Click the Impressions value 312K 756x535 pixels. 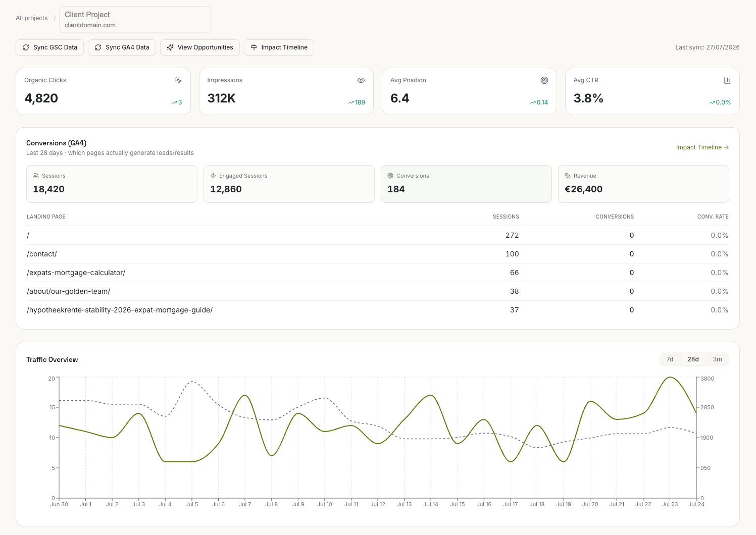coord(222,98)
